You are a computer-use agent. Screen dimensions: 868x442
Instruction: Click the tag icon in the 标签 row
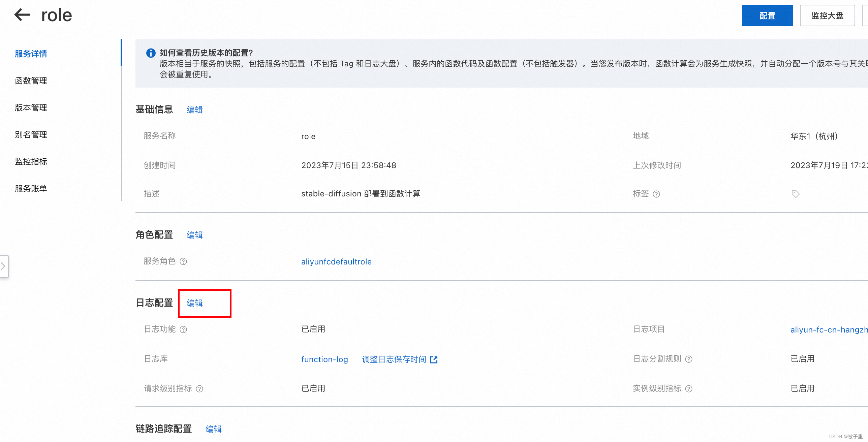pos(795,194)
